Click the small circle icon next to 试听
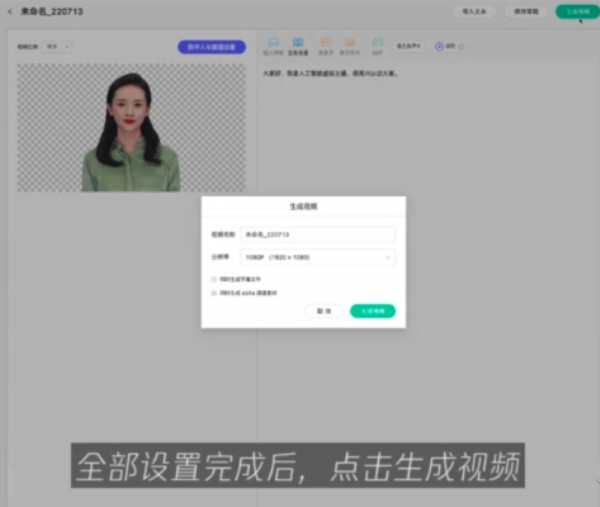The height and width of the screenshot is (507, 600). pos(461,47)
